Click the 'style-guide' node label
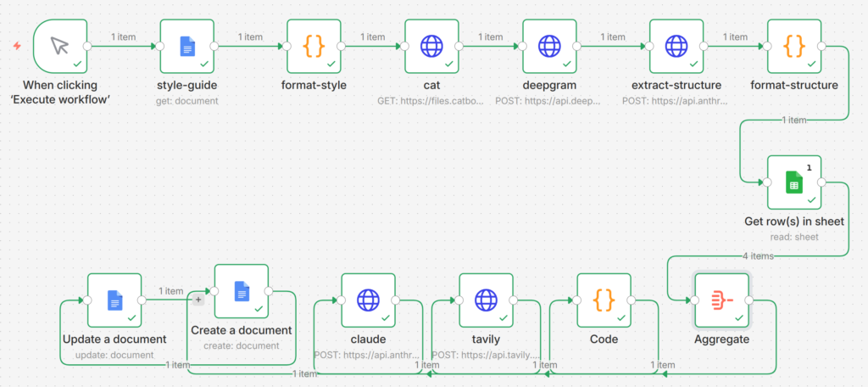Viewport: 868px width, 387px height. (187, 86)
